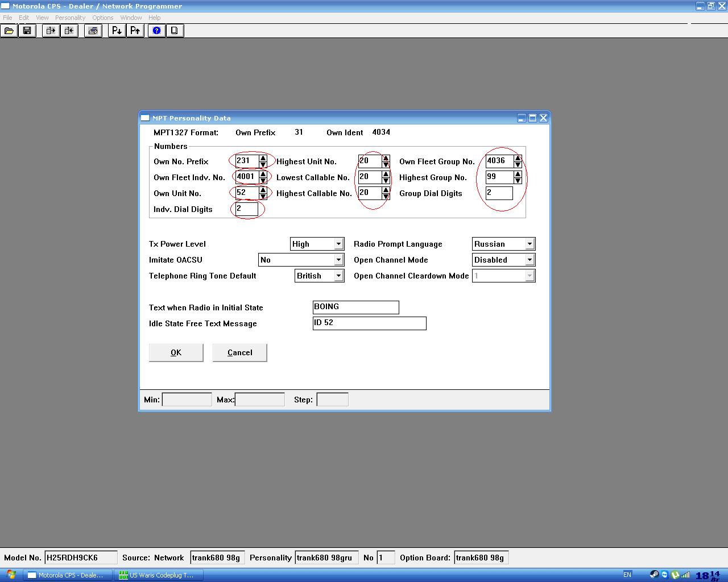Click the TeamViewer tray icon
This screenshot has width=728, height=582.
[x=664, y=575]
